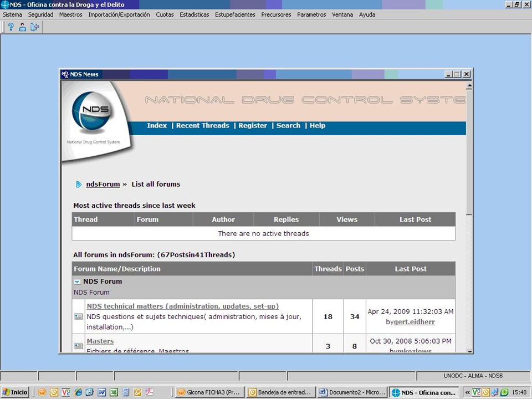532x399 pixels.
Task: Open the forum Search link
Action: 288,126
